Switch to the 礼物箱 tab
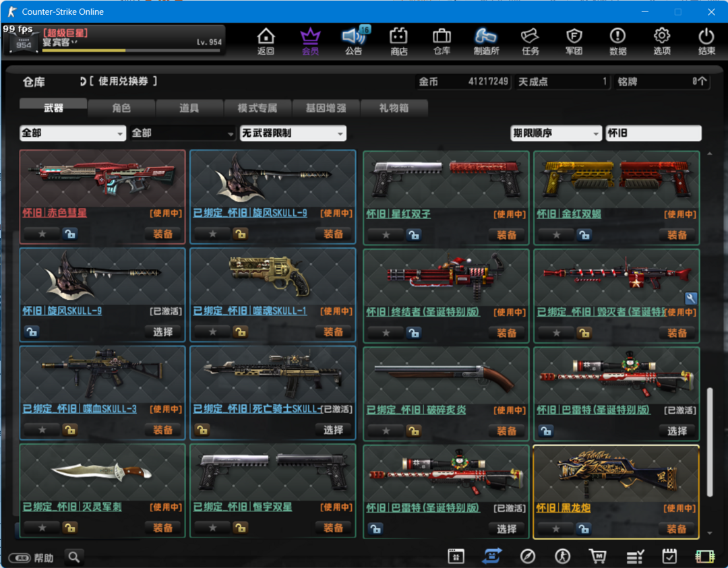 tap(394, 108)
